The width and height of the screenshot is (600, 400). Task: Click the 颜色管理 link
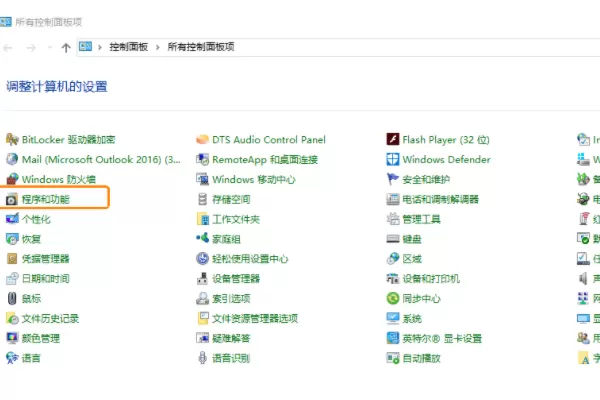[41, 338]
